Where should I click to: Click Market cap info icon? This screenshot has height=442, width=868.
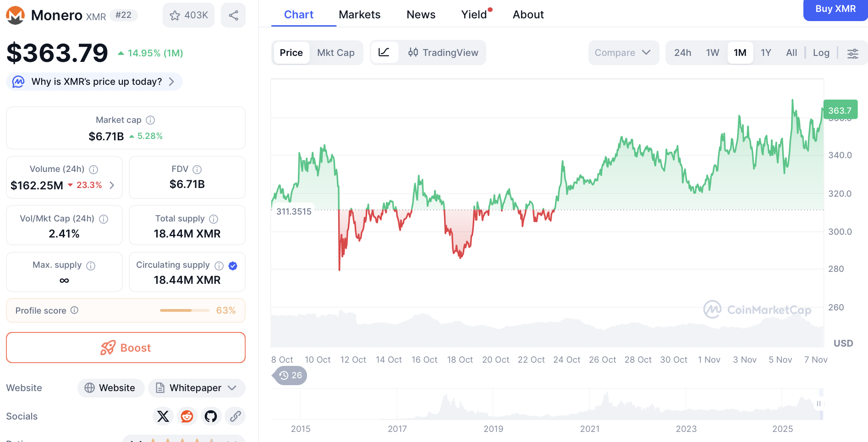coord(150,120)
